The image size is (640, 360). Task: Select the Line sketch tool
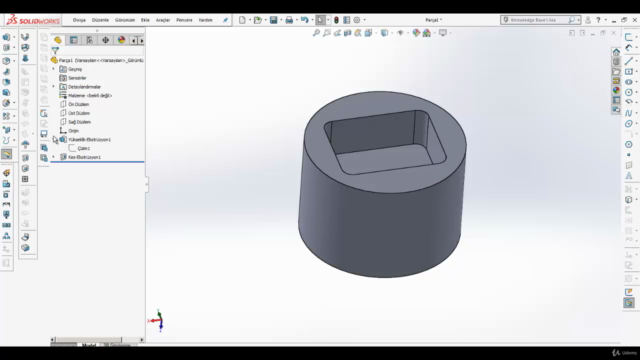click(629, 61)
